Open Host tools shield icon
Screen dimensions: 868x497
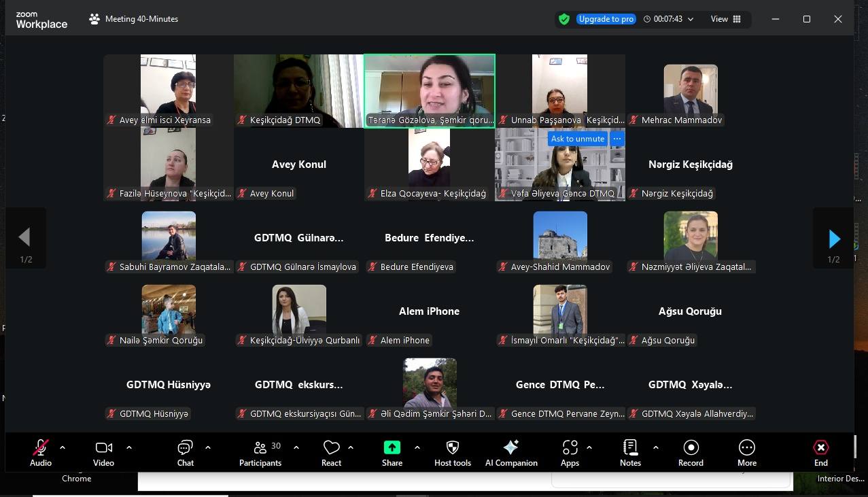[452, 452]
